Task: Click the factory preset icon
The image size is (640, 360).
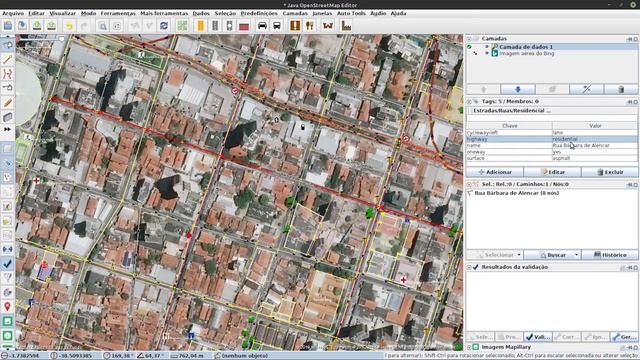Action: [x=346, y=26]
